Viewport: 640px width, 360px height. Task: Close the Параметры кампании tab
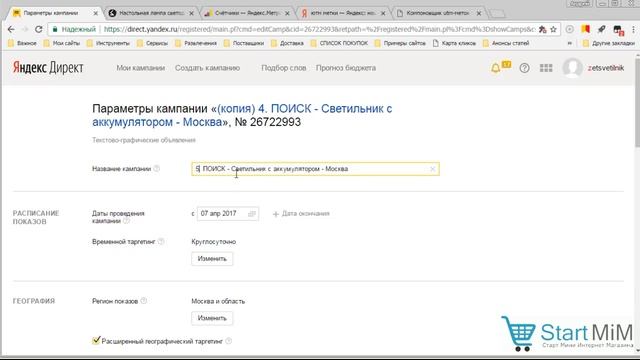click(96, 13)
